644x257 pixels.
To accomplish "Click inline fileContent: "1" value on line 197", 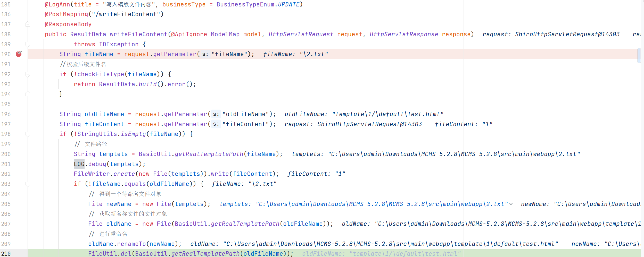I will click(464, 124).
